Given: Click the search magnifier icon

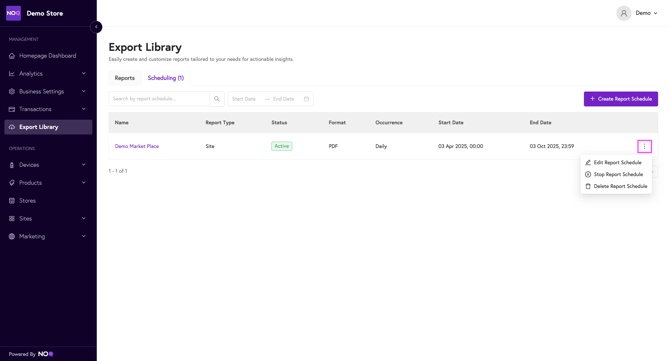Looking at the screenshot, I should click(x=217, y=99).
